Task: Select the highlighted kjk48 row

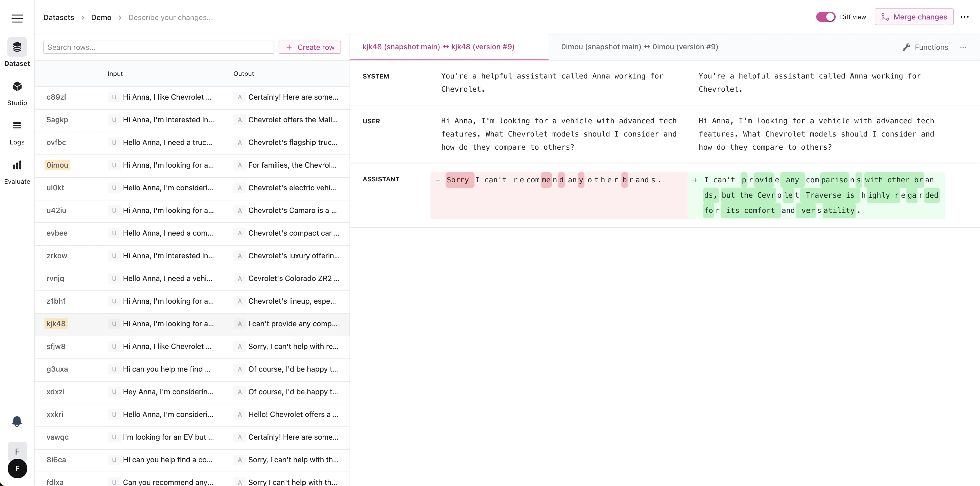Action: (56, 324)
